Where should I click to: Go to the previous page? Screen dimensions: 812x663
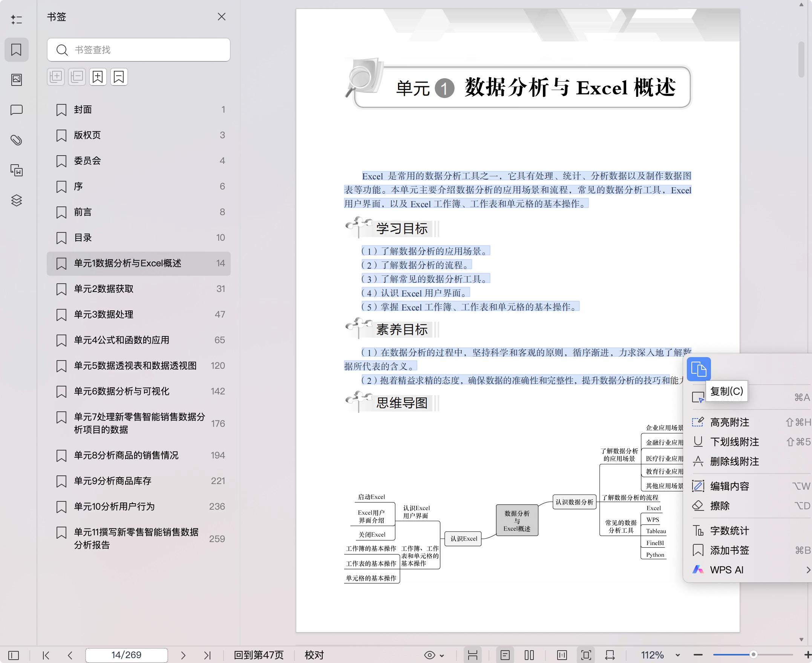pos(70,655)
